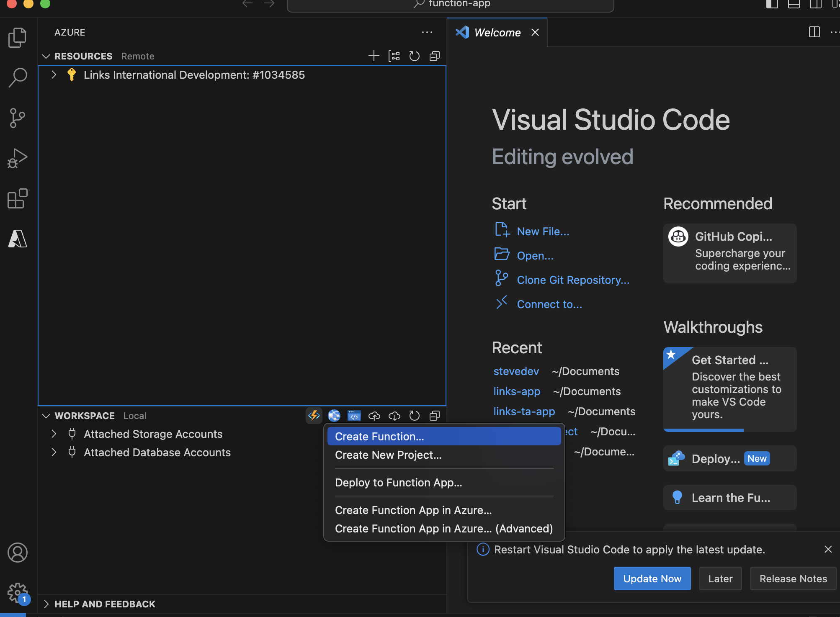The height and width of the screenshot is (617, 840).
Task: Click the New File... link
Action: [543, 231]
